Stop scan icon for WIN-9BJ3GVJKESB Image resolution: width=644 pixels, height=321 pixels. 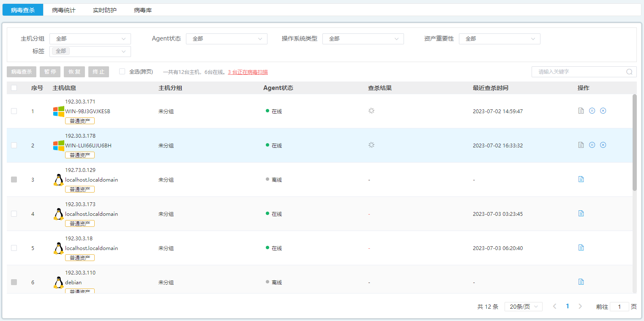click(603, 111)
